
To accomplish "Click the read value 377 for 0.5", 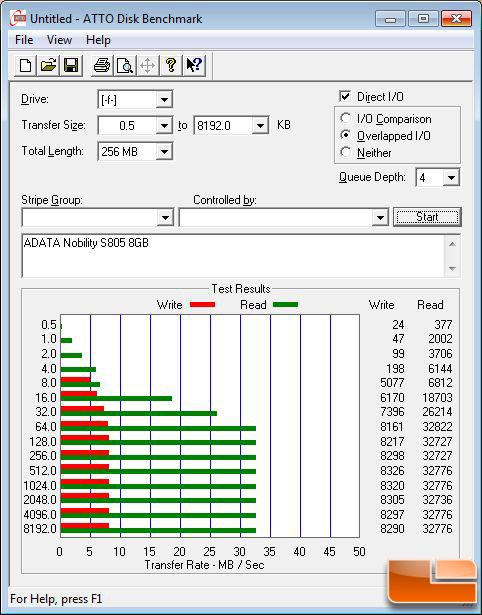I will (443, 325).
